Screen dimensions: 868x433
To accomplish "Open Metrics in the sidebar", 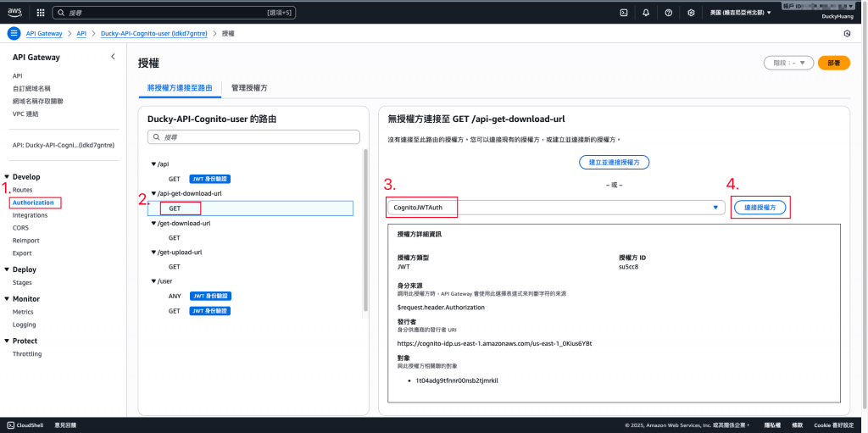I will (23, 312).
